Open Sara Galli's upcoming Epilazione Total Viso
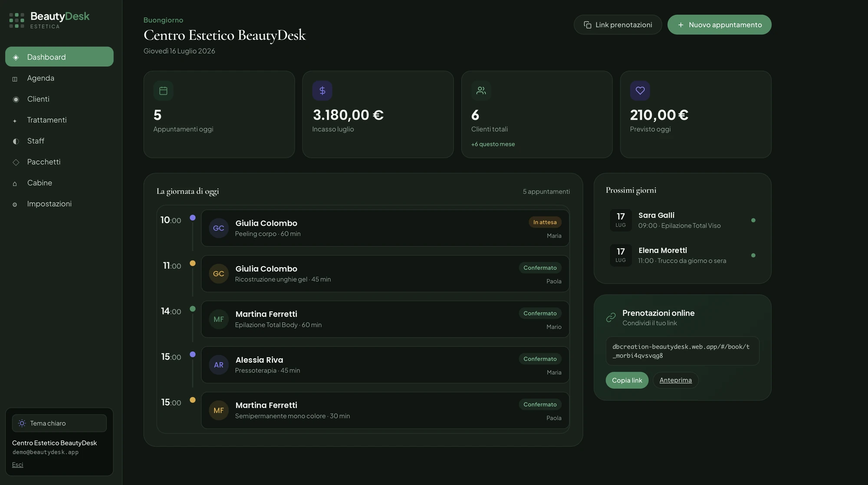Viewport: 868px width, 485px height. tap(682, 220)
